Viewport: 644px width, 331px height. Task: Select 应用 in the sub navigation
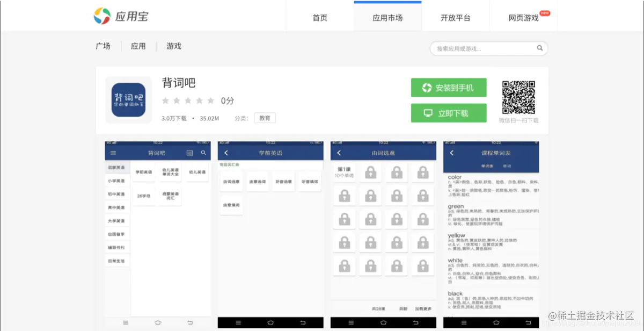138,46
